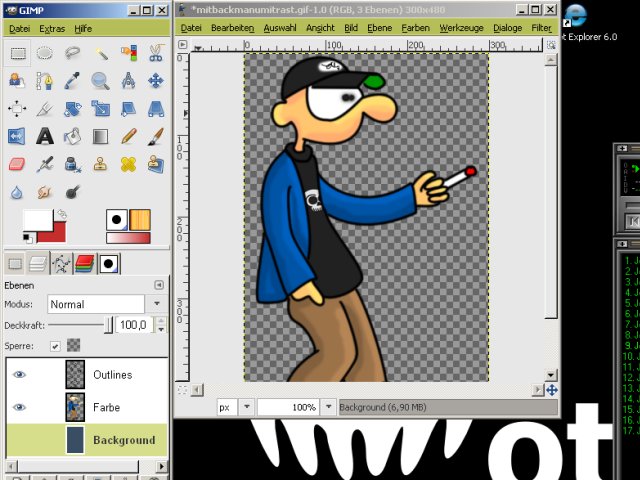Select the Perspective Clone tool
This screenshot has height=480, width=640.
click(156, 164)
